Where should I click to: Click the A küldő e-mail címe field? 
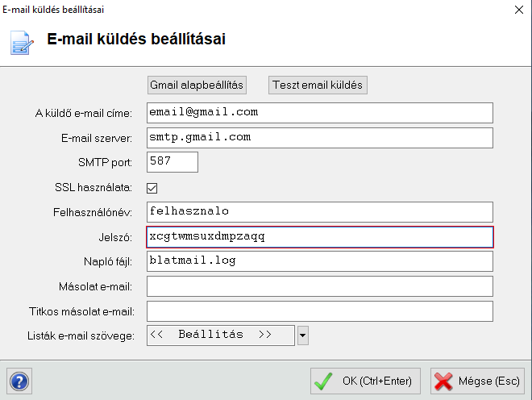pyautogui.click(x=319, y=112)
